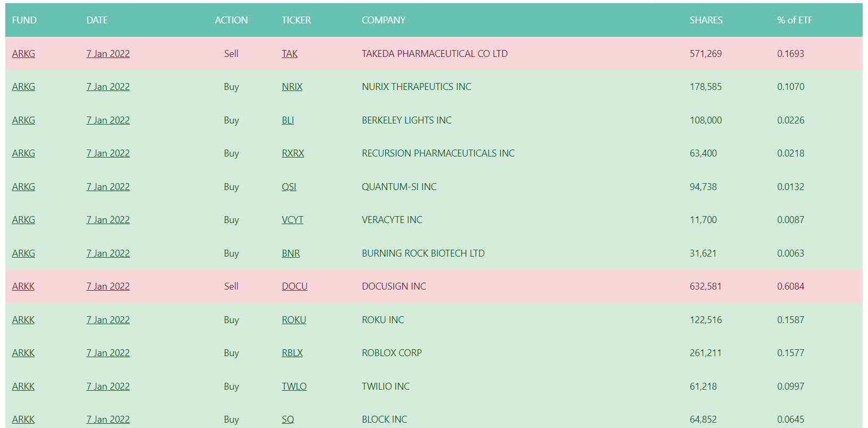
Task: Select DOCUSIGN INC company cell
Action: (394, 286)
